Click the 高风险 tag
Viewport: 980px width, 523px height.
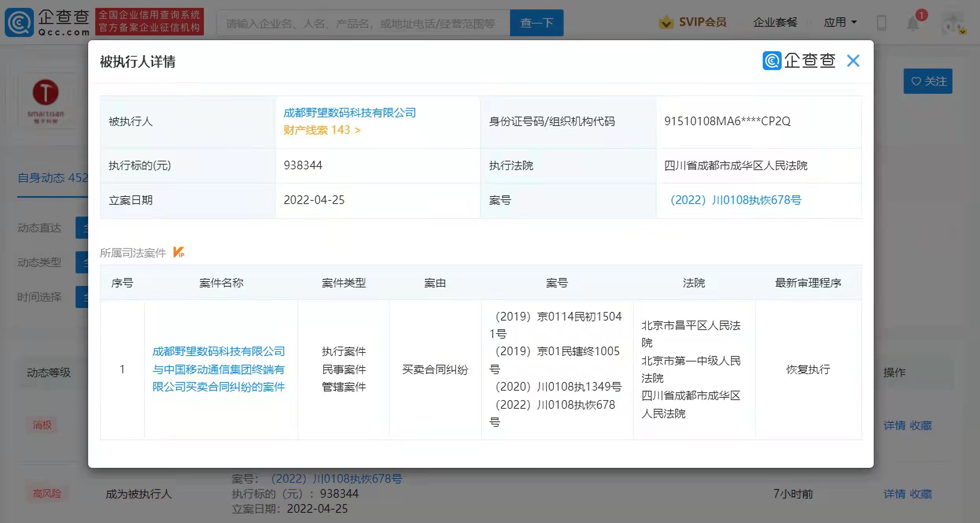point(47,493)
